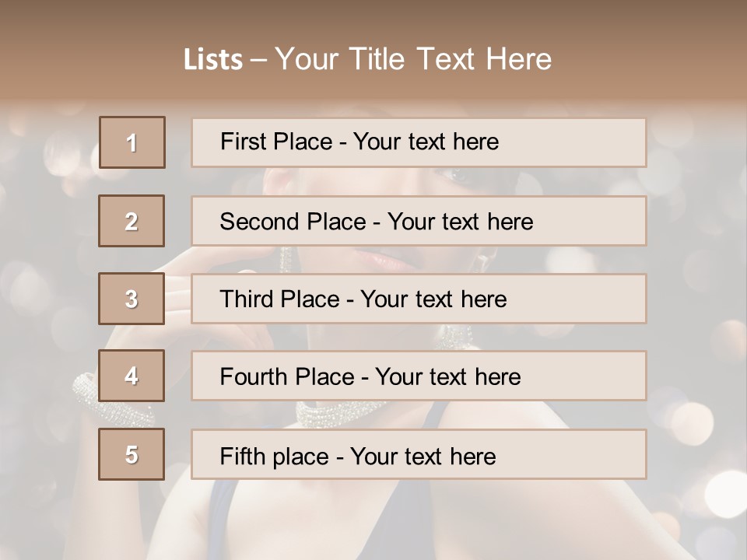Click the 'Third Place' text box
747x560 pixels.
(419, 299)
